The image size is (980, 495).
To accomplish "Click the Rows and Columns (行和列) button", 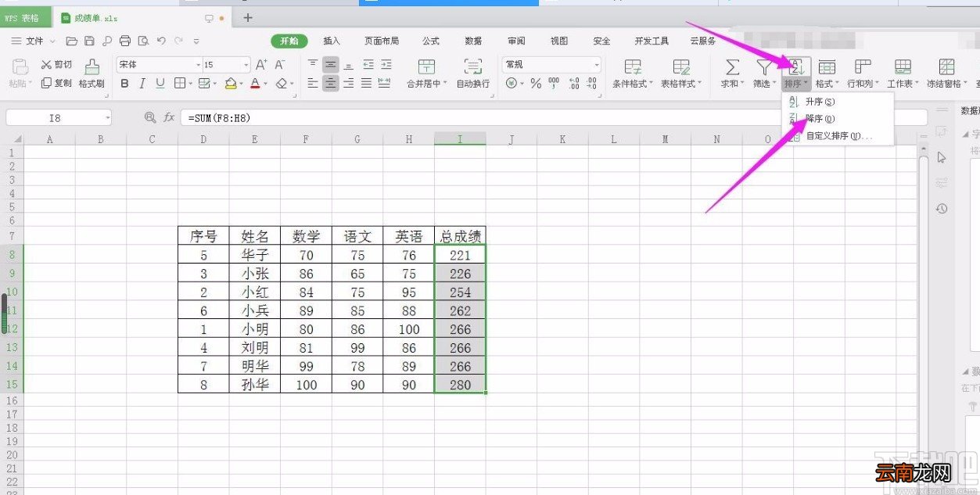I will 863,74.
